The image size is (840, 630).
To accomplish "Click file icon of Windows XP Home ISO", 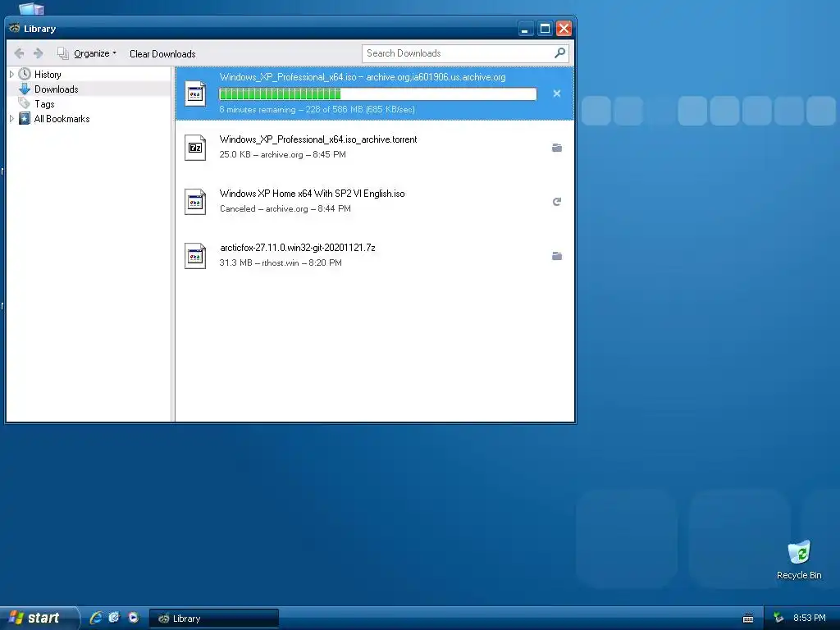I will [x=195, y=202].
